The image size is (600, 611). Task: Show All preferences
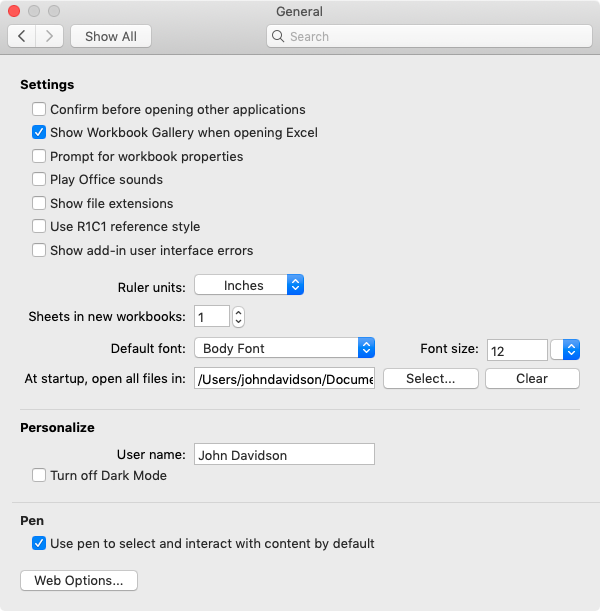111,36
